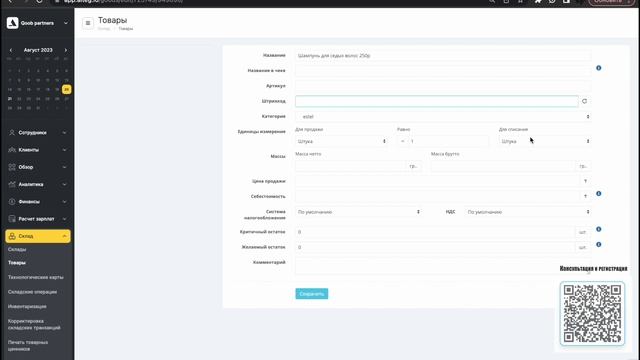The width and height of the screenshot is (640, 360).
Task: Open the Обзор menu section
Action: 38,167
